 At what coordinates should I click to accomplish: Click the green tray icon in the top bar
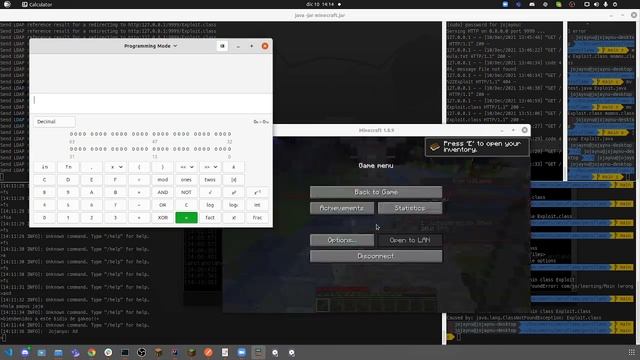558,4
